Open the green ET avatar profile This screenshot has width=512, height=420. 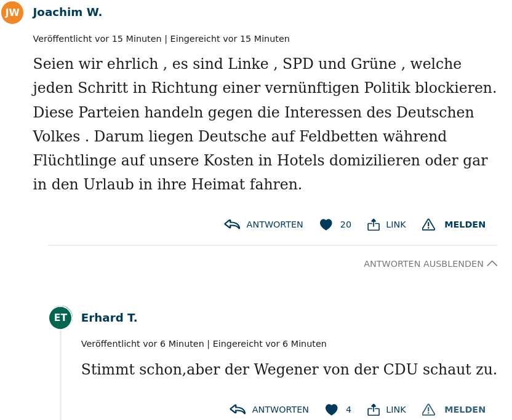click(60, 318)
